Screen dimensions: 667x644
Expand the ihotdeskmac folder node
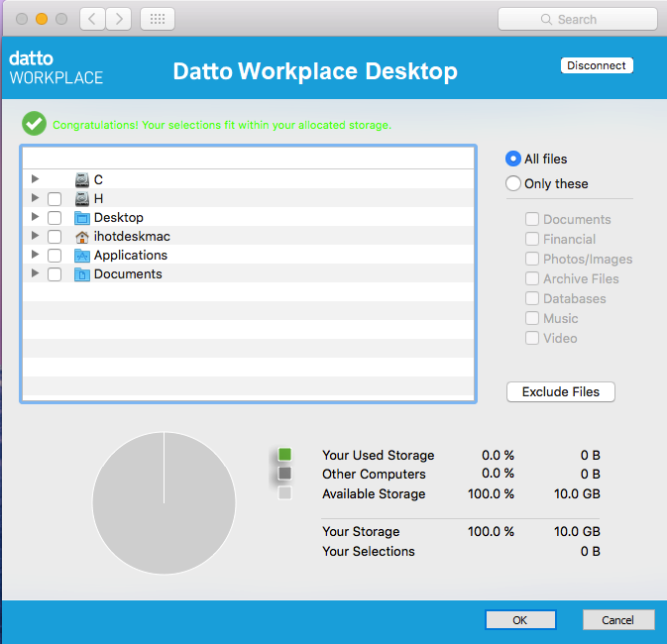coord(36,237)
